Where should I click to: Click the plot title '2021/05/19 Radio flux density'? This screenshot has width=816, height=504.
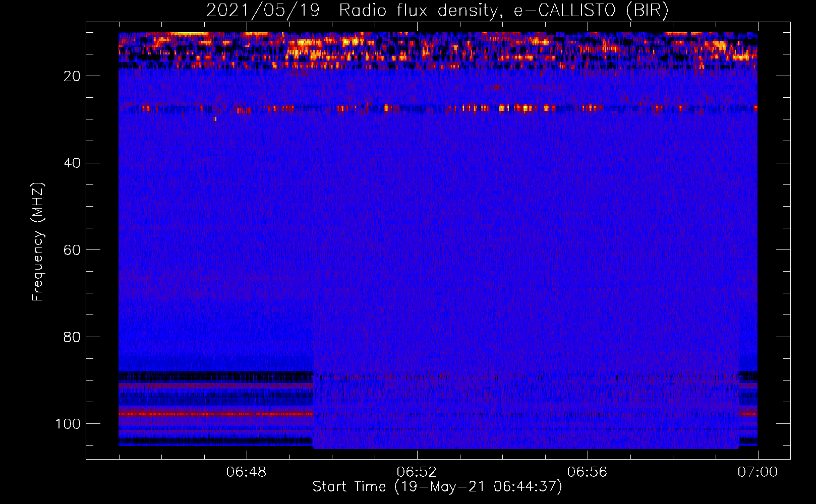437,10
